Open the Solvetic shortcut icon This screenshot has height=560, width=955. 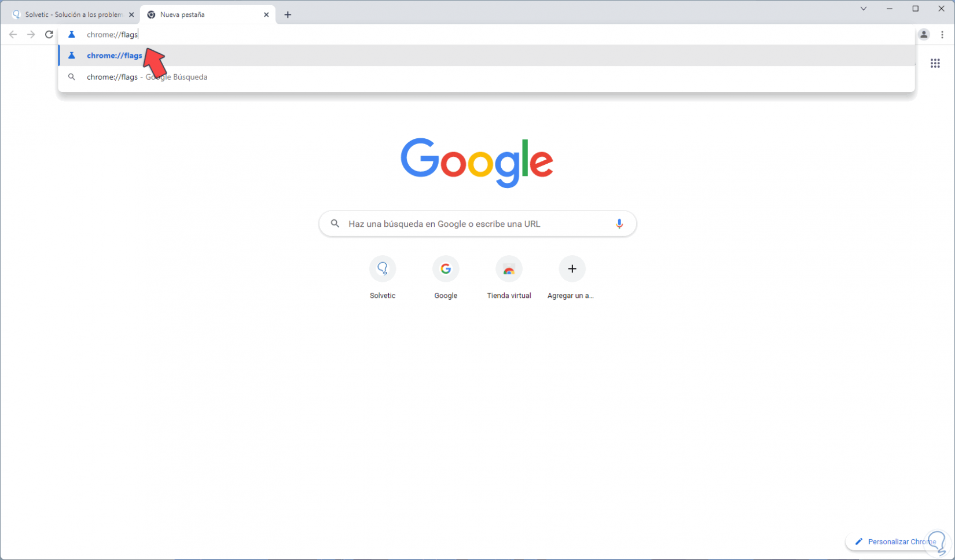click(x=383, y=268)
